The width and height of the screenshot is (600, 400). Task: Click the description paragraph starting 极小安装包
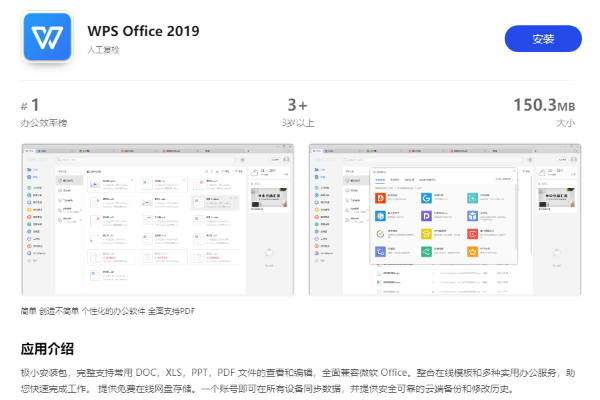point(298,381)
